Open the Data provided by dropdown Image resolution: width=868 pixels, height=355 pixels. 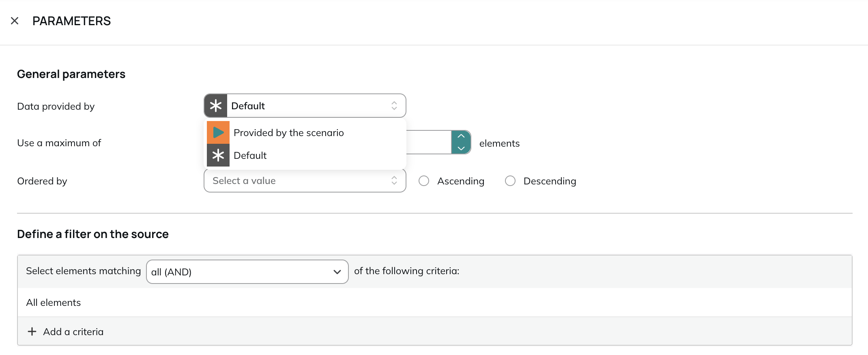pyautogui.click(x=305, y=106)
